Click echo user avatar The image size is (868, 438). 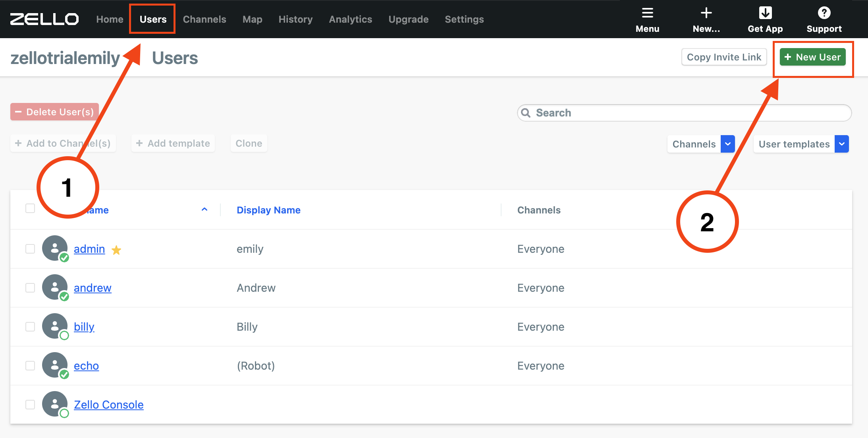pos(55,365)
